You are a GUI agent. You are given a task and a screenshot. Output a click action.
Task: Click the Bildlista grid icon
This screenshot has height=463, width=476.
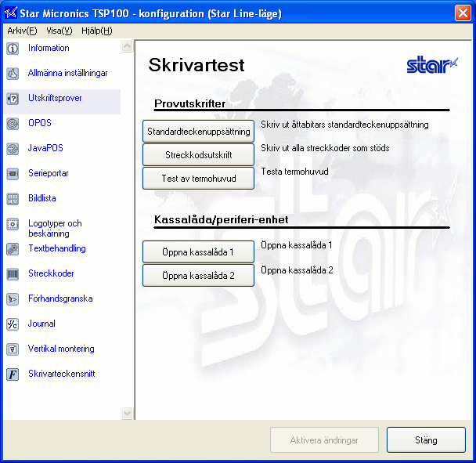(13, 199)
